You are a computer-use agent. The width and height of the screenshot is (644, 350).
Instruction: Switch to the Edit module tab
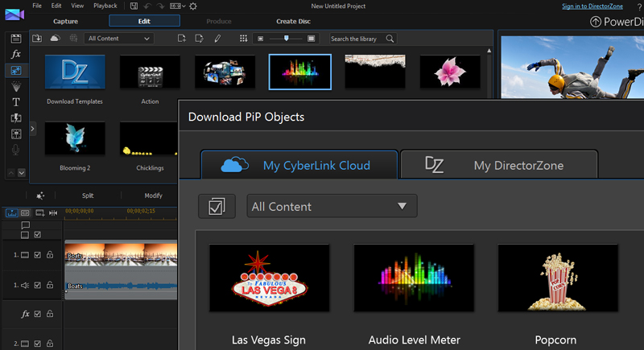pyautogui.click(x=144, y=21)
